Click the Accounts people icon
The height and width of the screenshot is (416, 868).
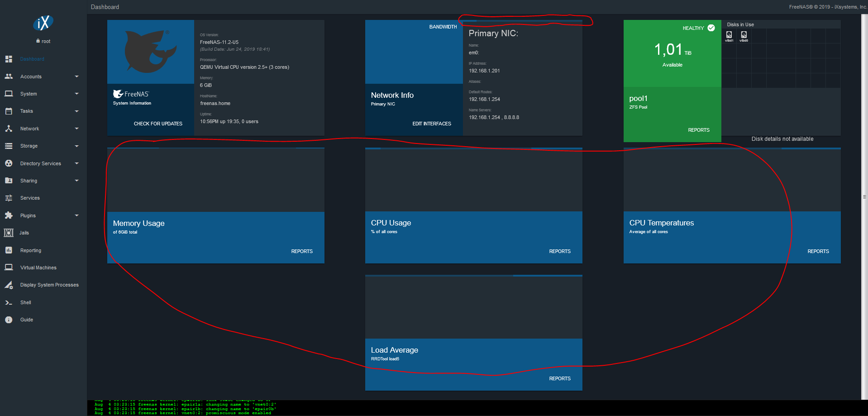[x=9, y=77]
